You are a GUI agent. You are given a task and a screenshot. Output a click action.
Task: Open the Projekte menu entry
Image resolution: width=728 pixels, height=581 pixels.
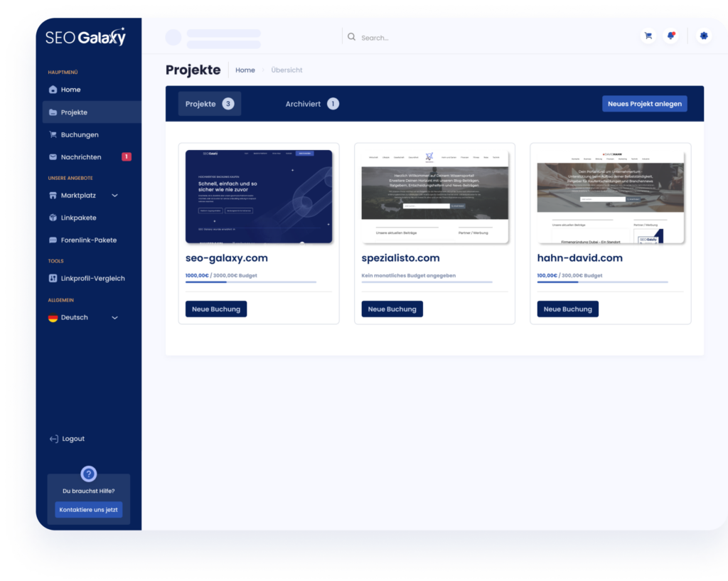click(x=92, y=112)
